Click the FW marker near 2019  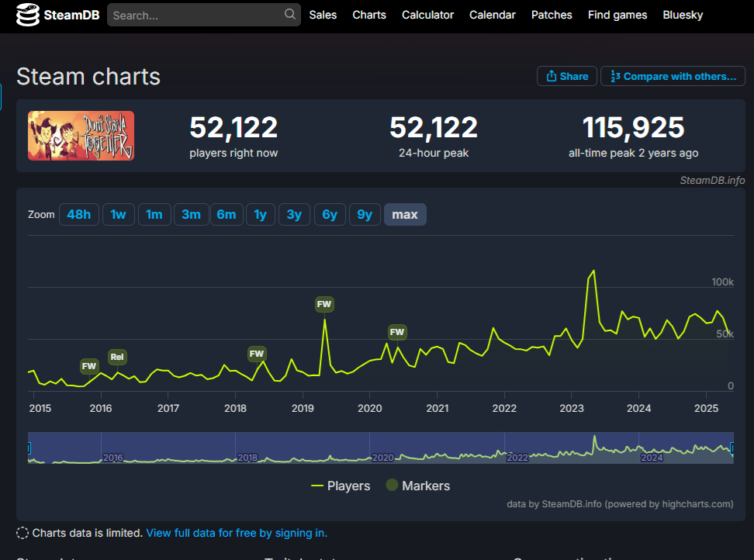324,304
